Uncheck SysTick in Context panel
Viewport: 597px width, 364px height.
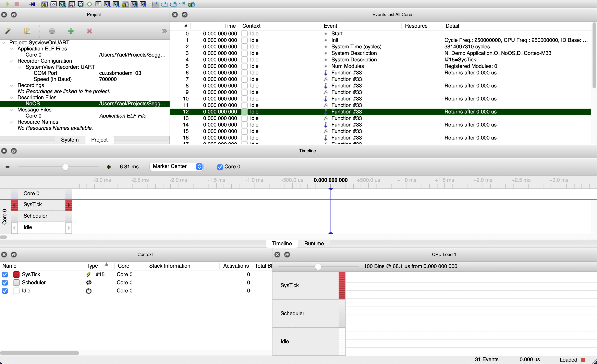pos(5,274)
